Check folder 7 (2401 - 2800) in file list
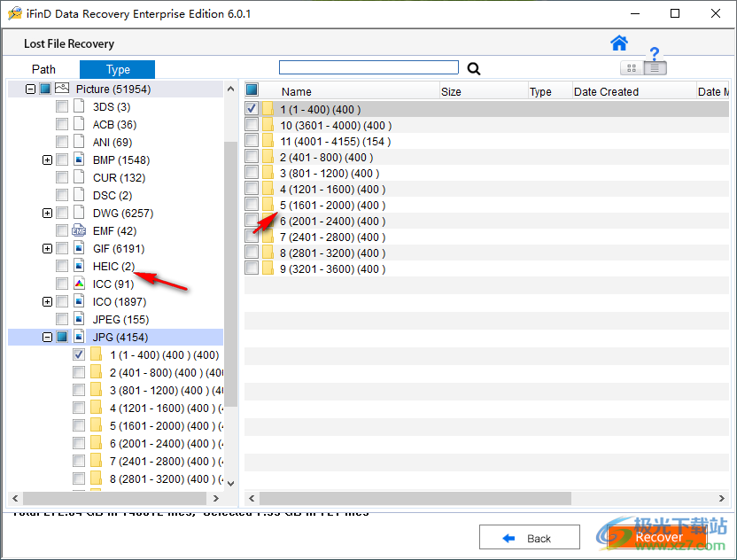This screenshot has height=560, width=737. coord(252,237)
